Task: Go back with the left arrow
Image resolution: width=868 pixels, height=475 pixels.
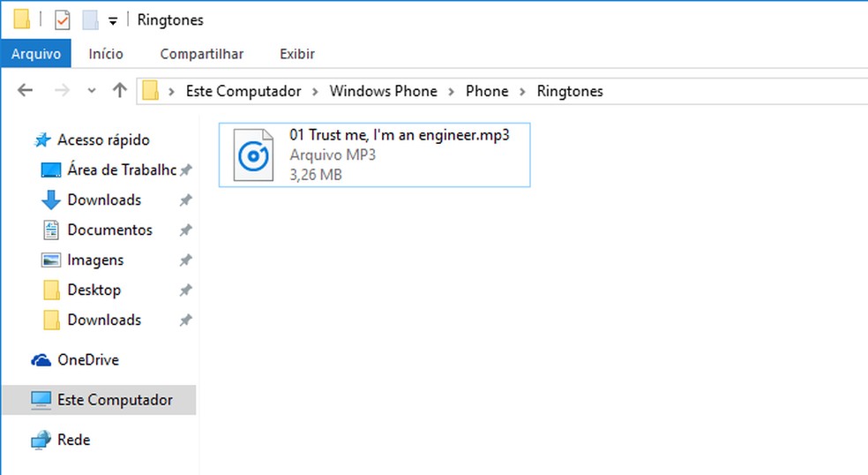Action: pyautogui.click(x=25, y=90)
